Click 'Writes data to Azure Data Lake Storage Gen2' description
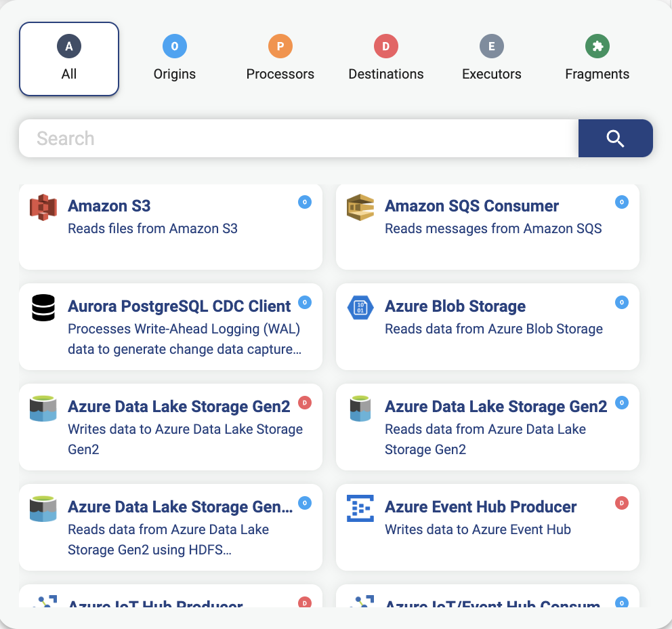672x629 pixels. pyautogui.click(x=185, y=439)
